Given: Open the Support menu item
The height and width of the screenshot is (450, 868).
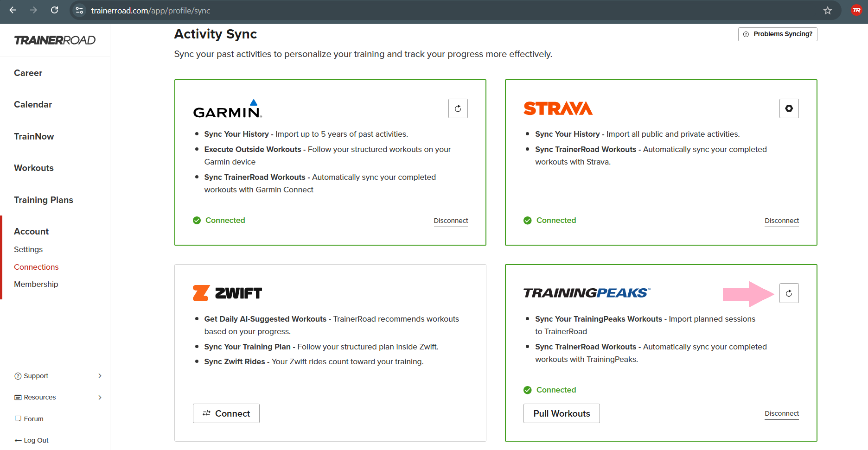Looking at the screenshot, I should (36, 376).
